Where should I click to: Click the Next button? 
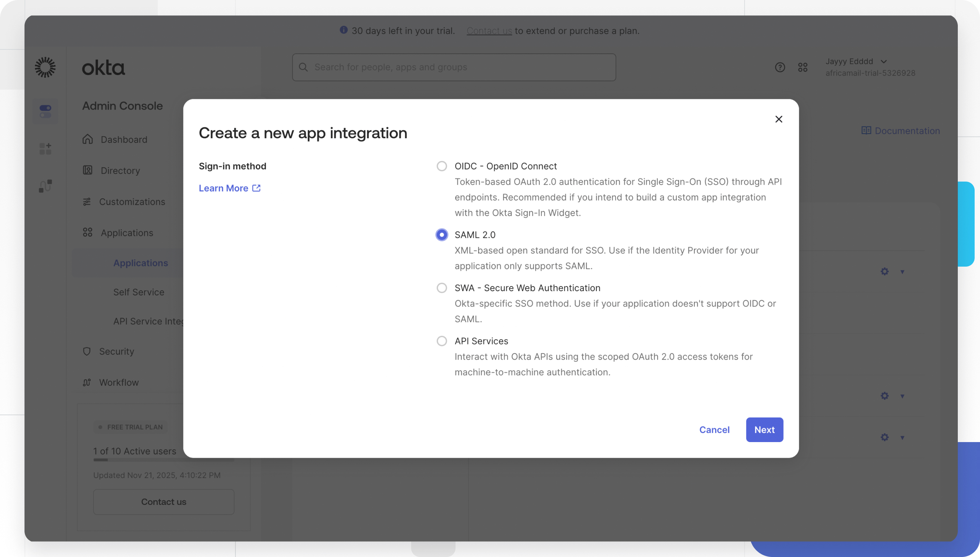764,430
